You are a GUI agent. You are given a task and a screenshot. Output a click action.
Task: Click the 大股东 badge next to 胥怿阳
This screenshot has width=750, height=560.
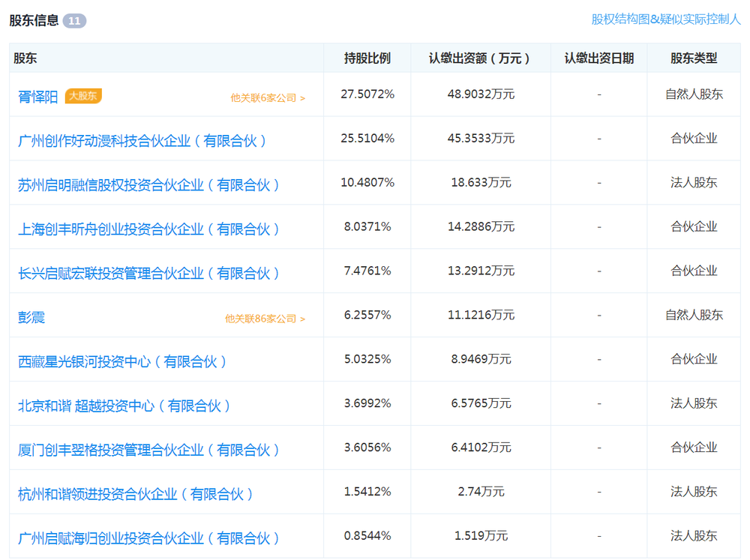tap(83, 96)
